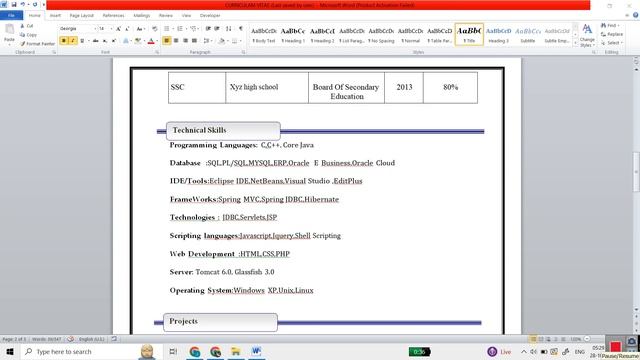Toggle Align Text Right
This screenshot has height=360, width=640.
tap(185, 41)
